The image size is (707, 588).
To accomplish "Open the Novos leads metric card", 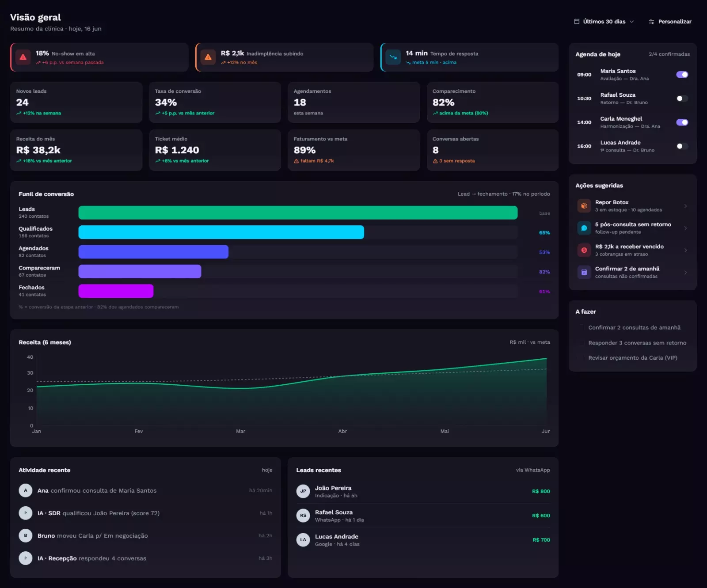I will [76, 102].
